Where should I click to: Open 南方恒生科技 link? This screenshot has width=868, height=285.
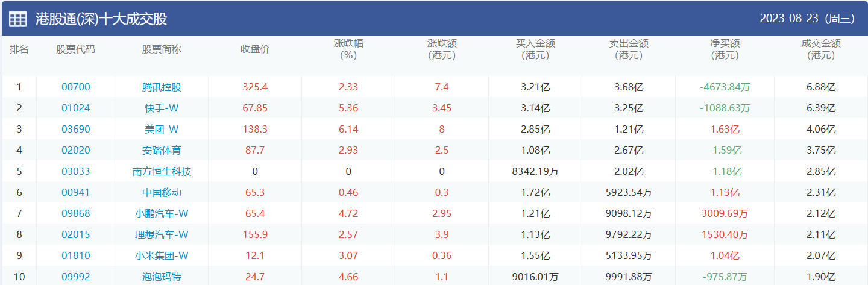(x=162, y=171)
